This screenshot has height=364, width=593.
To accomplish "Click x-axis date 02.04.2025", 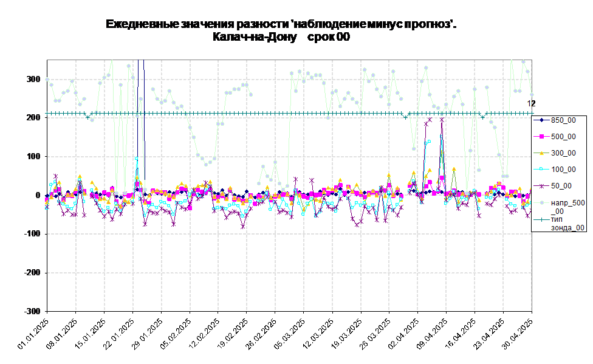I will [404, 333].
